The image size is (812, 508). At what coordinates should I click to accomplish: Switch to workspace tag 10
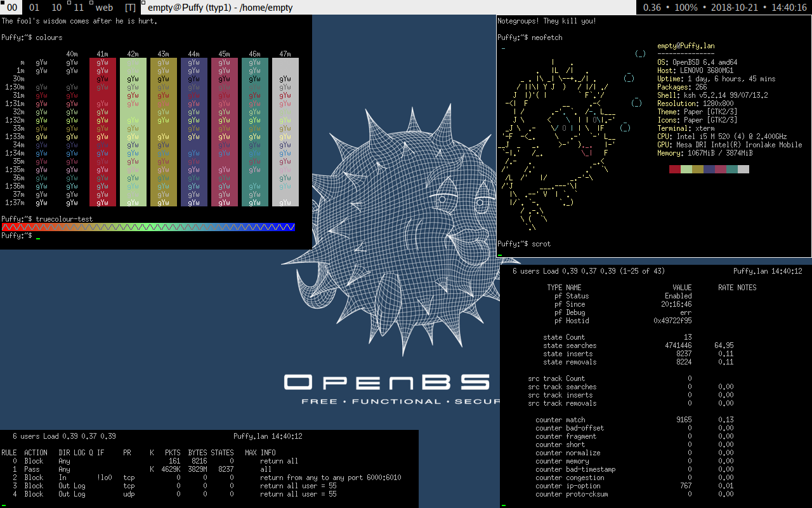(x=56, y=8)
